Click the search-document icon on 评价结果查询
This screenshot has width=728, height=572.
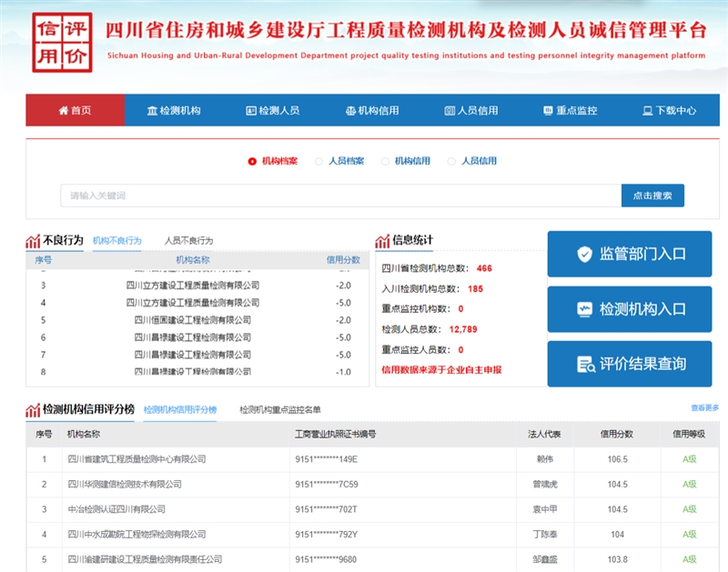585,365
